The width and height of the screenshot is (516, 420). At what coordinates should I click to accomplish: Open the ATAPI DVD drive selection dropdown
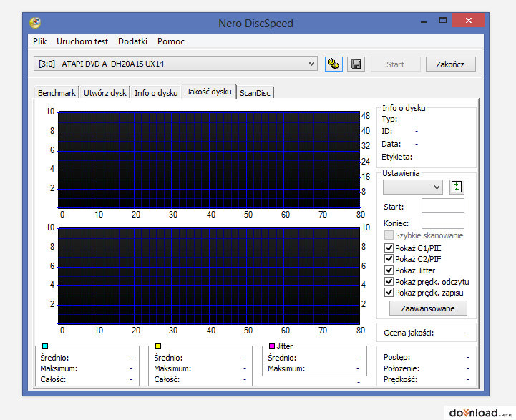pos(175,64)
